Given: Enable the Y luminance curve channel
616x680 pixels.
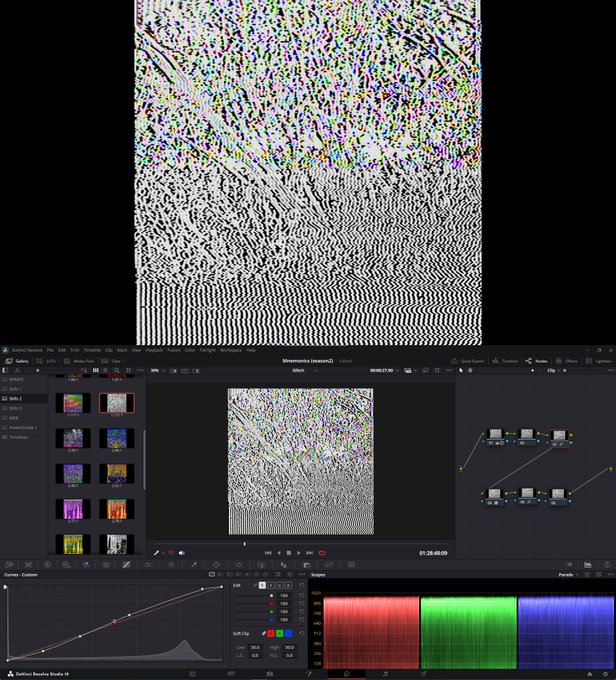Looking at the screenshot, I should pyautogui.click(x=262, y=585).
